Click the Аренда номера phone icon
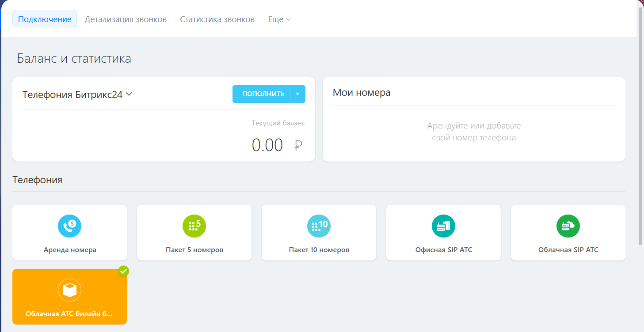 point(70,226)
